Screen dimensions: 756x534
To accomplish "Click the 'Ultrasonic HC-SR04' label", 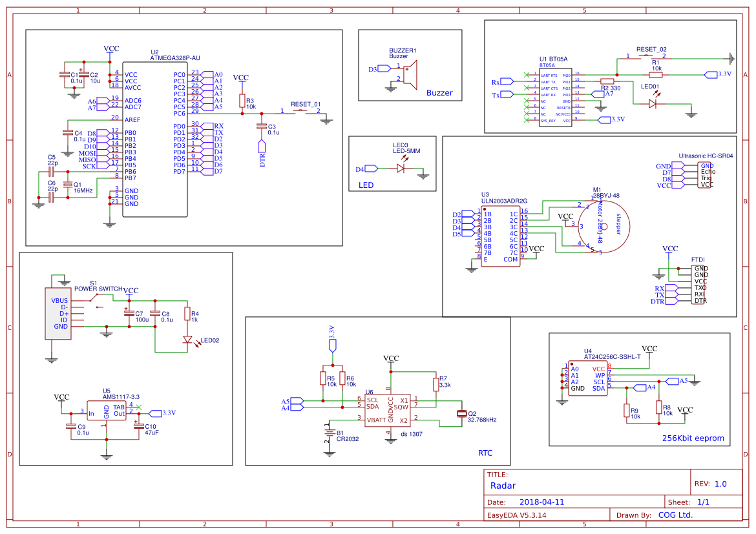I will point(706,156).
